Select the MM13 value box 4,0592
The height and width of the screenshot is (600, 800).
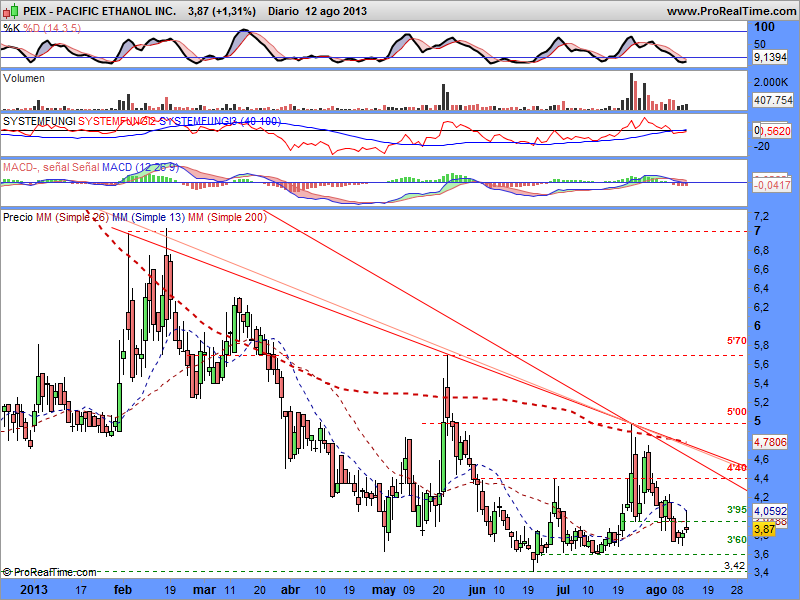click(770, 511)
